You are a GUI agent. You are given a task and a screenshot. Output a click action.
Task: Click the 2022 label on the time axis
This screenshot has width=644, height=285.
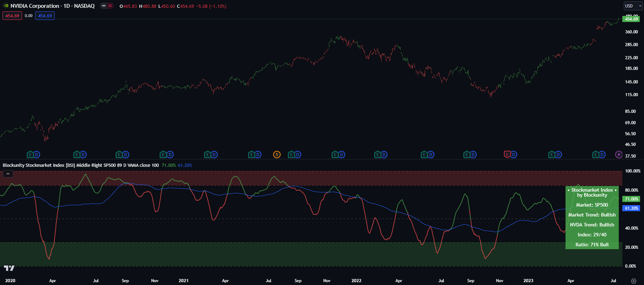tap(356, 281)
